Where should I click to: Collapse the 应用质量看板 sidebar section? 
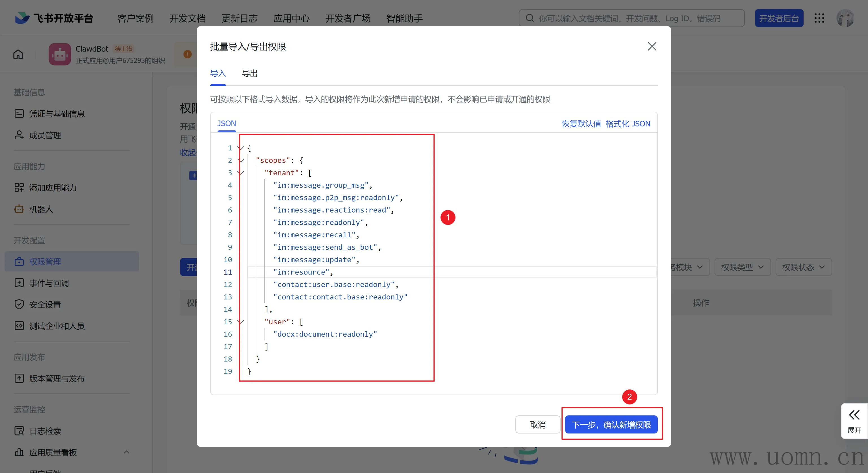(x=126, y=452)
